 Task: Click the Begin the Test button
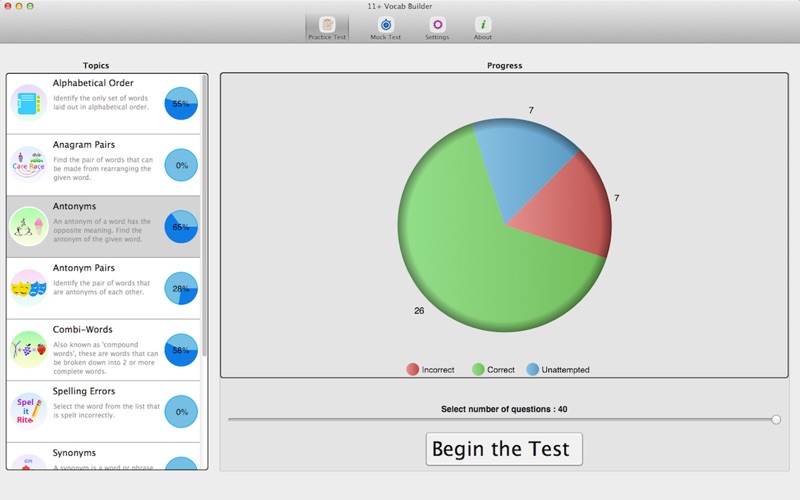tap(504, 449)
